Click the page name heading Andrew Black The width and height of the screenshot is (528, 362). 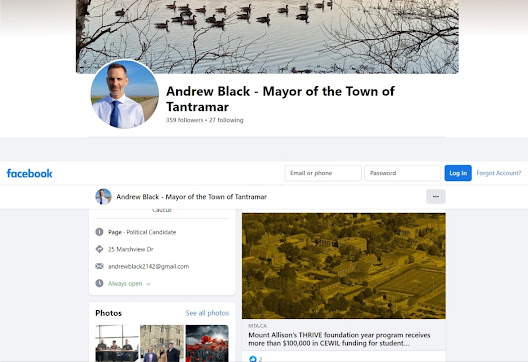(x=280, y=99)
